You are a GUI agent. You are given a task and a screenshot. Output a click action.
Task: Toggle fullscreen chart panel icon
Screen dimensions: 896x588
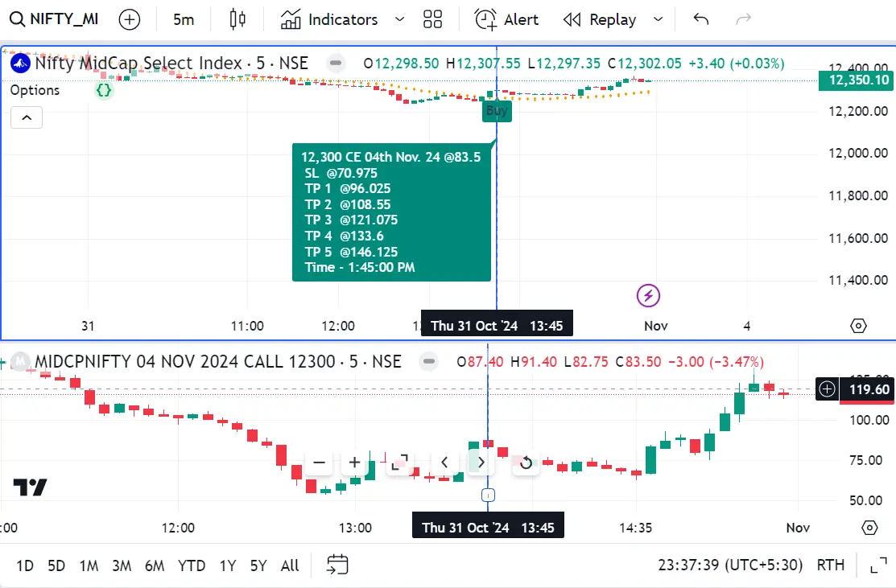click(878, 565)
